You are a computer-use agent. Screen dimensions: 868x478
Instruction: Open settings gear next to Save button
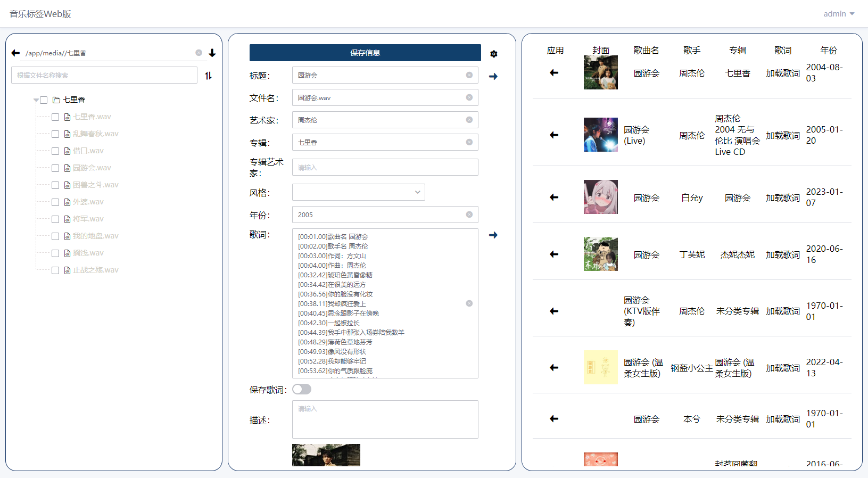[494, 54]
